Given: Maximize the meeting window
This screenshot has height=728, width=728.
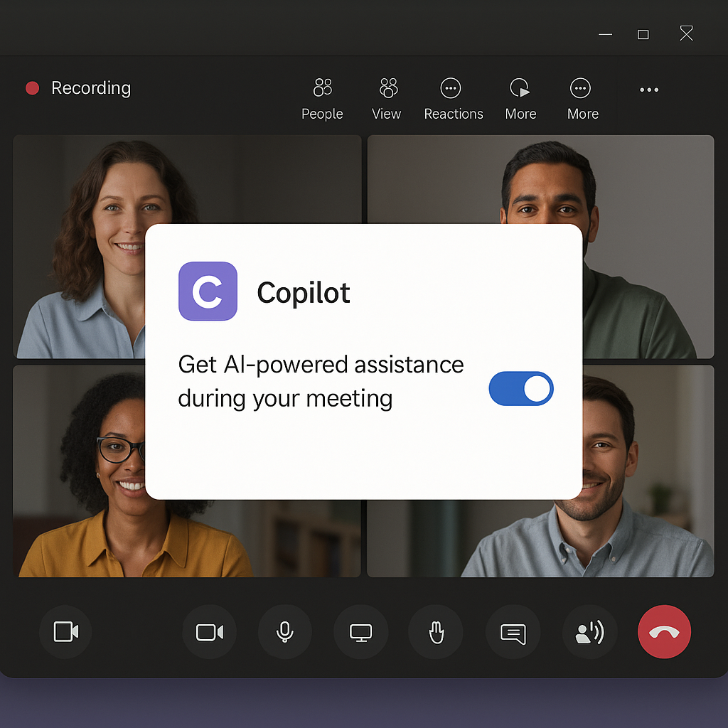Looking at the screenshot, I should pos(643,34).
